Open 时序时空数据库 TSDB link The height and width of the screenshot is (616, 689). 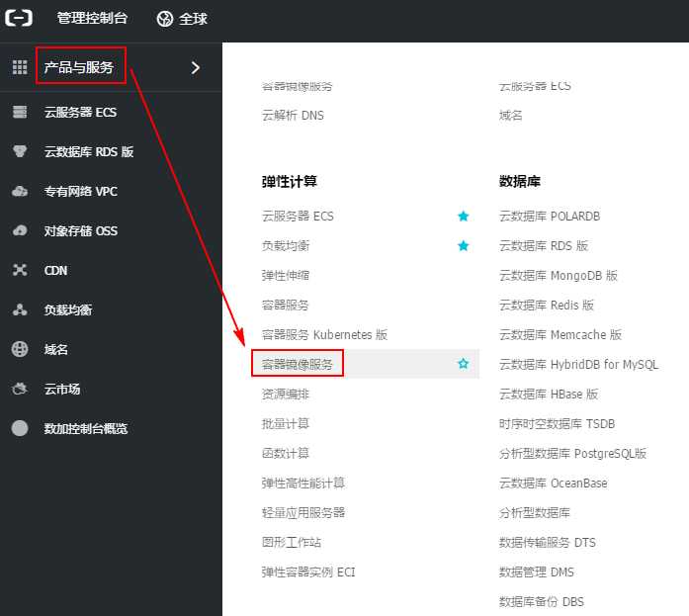click(557, 423)
